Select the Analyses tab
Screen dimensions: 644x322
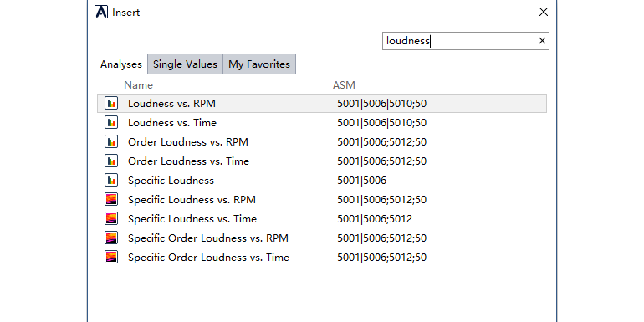pyautogui.click(x=121, y=64)
